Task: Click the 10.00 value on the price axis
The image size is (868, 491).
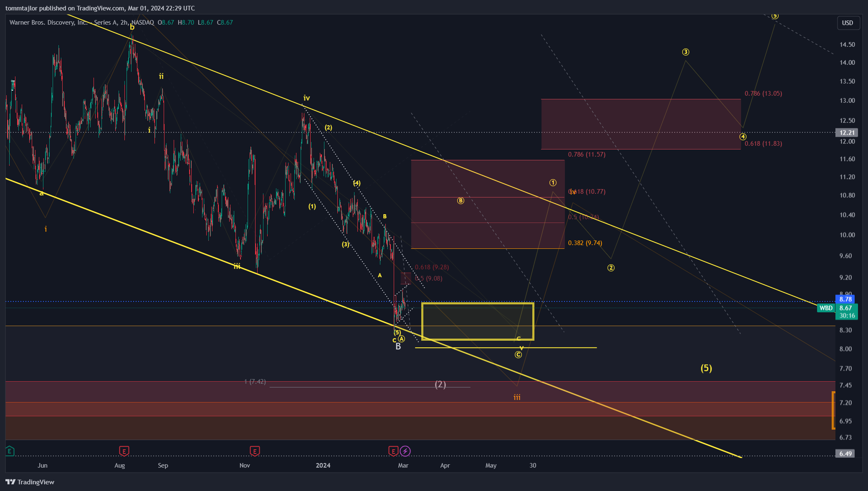Action: [x=847, y=235]
